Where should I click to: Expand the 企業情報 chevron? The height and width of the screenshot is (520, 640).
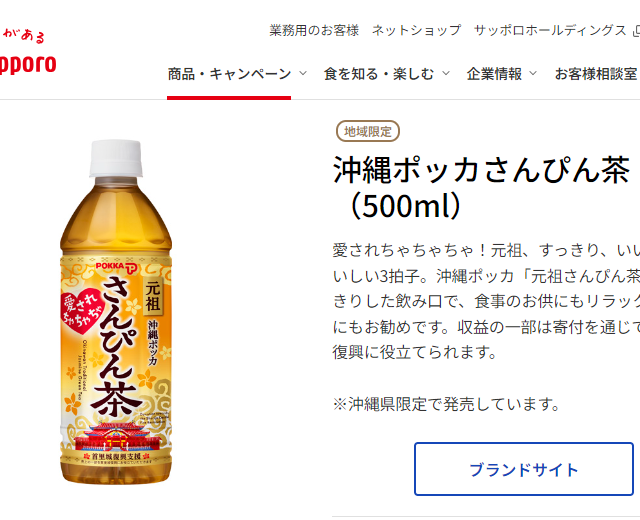coord(533,73)
